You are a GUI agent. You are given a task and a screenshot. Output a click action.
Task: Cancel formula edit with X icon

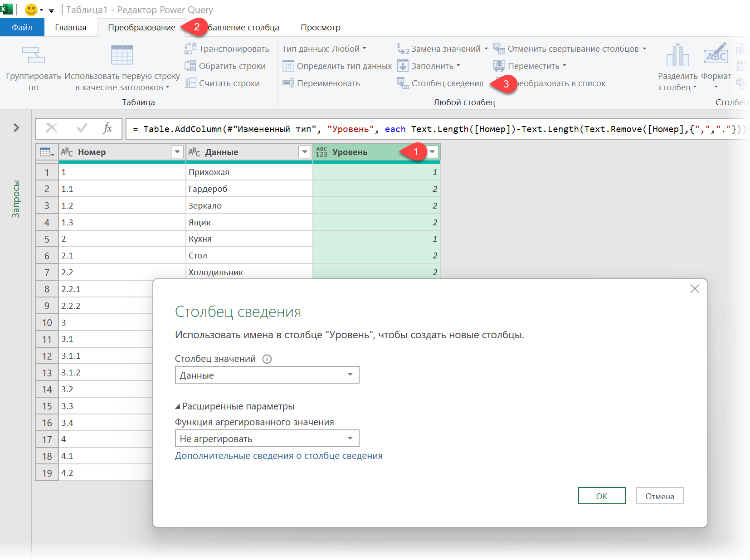coord(52,128)
